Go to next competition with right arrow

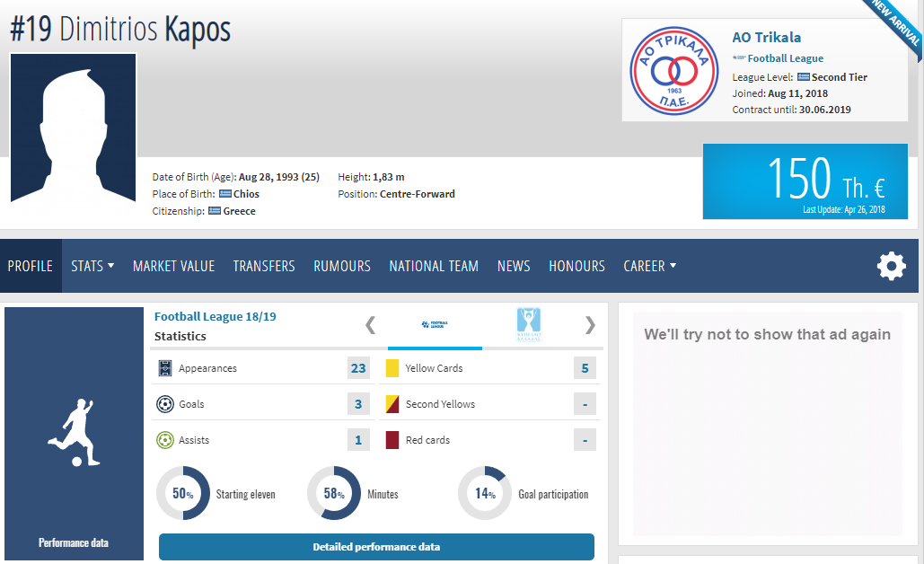pos(590,325)
